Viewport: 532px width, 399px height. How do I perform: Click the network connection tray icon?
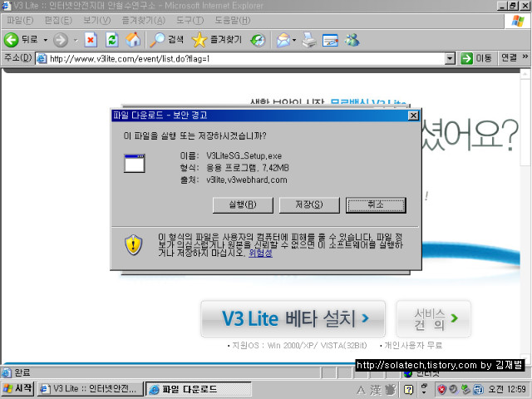point(479,390)
